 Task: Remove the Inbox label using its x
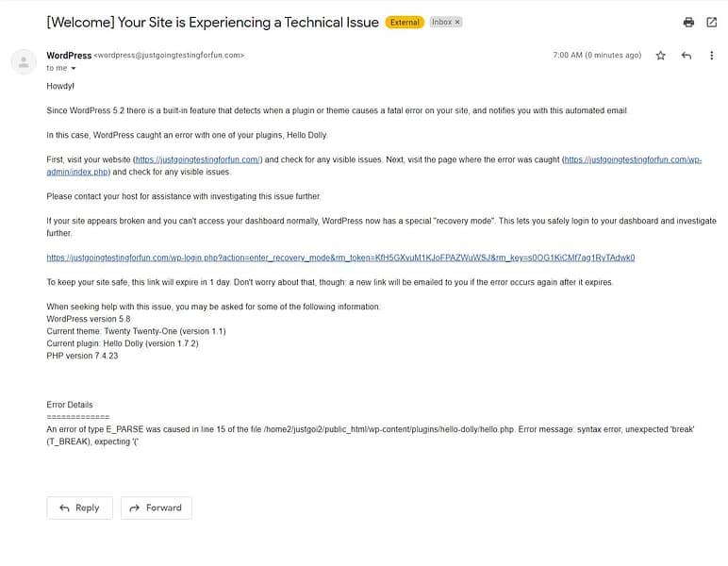458,22
